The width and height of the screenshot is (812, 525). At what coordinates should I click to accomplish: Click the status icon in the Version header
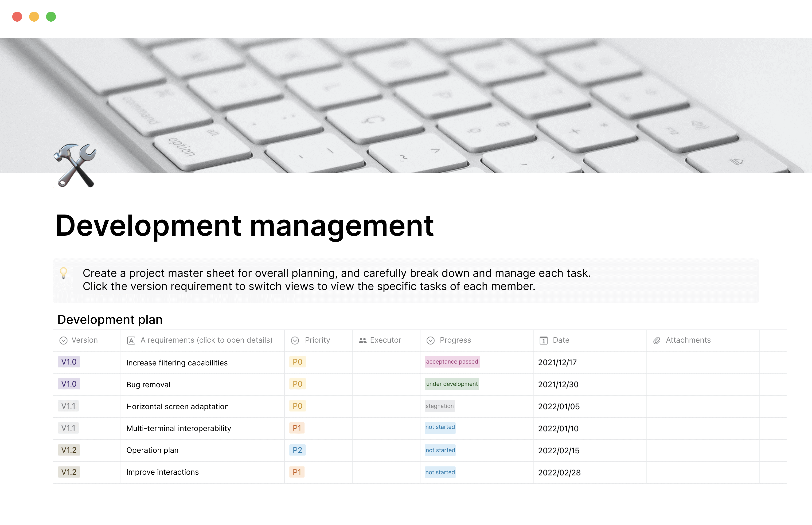coord(63,340)
